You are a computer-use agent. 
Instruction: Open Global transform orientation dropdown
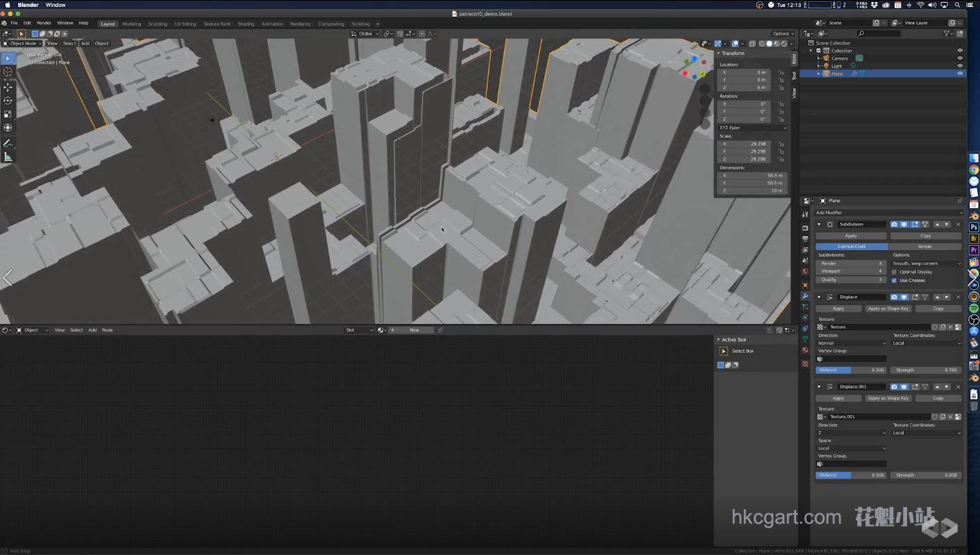pyautogui.click(x=365, y=33)
